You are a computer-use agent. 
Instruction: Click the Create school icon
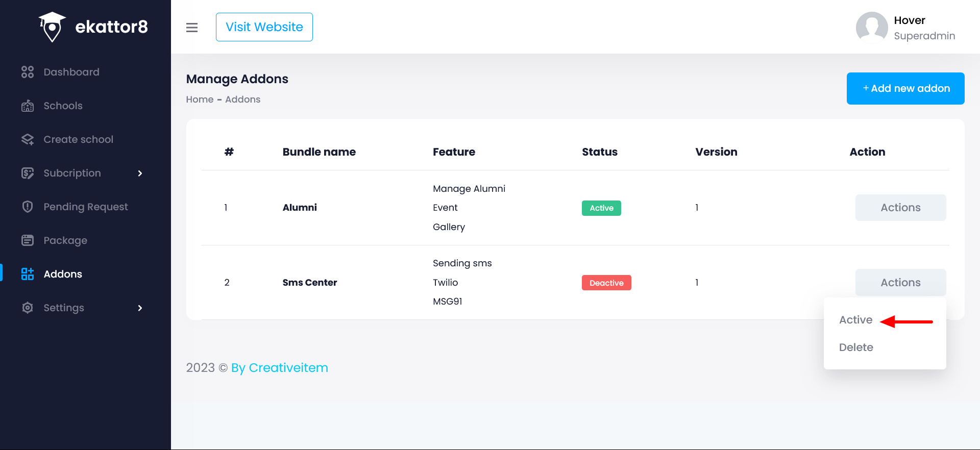coord(28,139)
